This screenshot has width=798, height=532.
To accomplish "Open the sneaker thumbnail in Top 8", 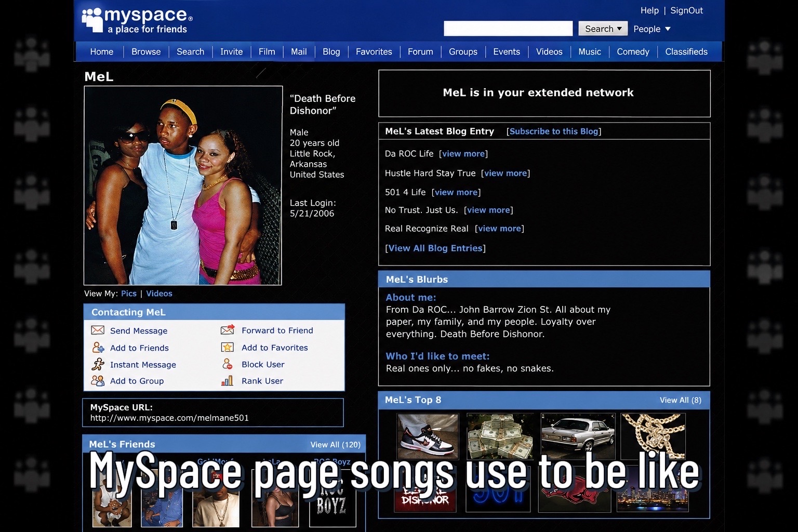I will point(428,436).
